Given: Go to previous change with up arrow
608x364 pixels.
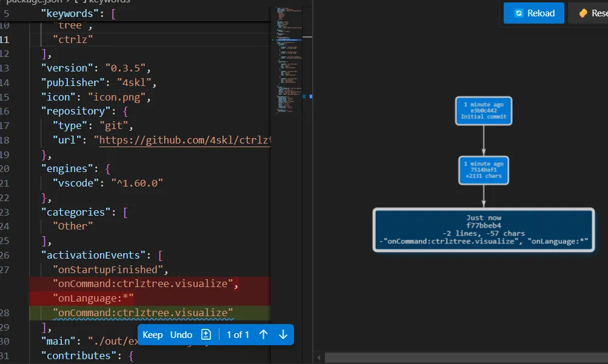Looking at the screenshot, I should click(263, 334).
